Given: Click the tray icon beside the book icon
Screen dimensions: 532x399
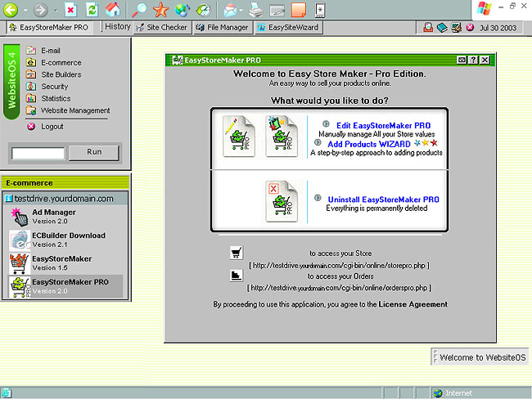Looking at the screenshot, I should coord(456,27).
